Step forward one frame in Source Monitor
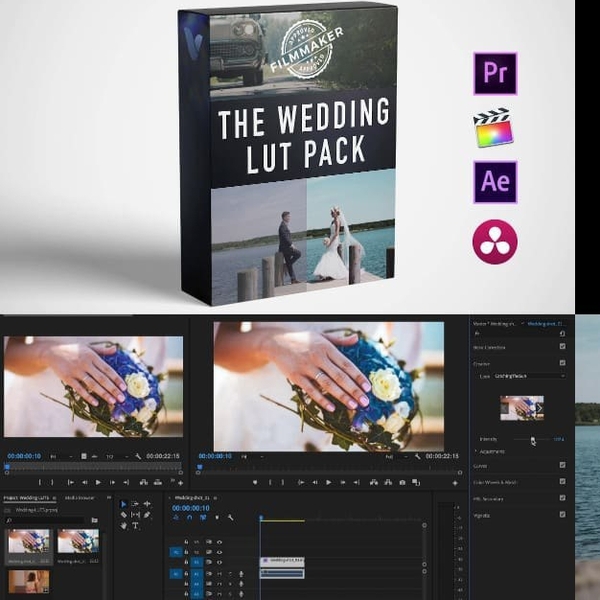The width and height of the screenshot is (600, 600). pos(112,483)
